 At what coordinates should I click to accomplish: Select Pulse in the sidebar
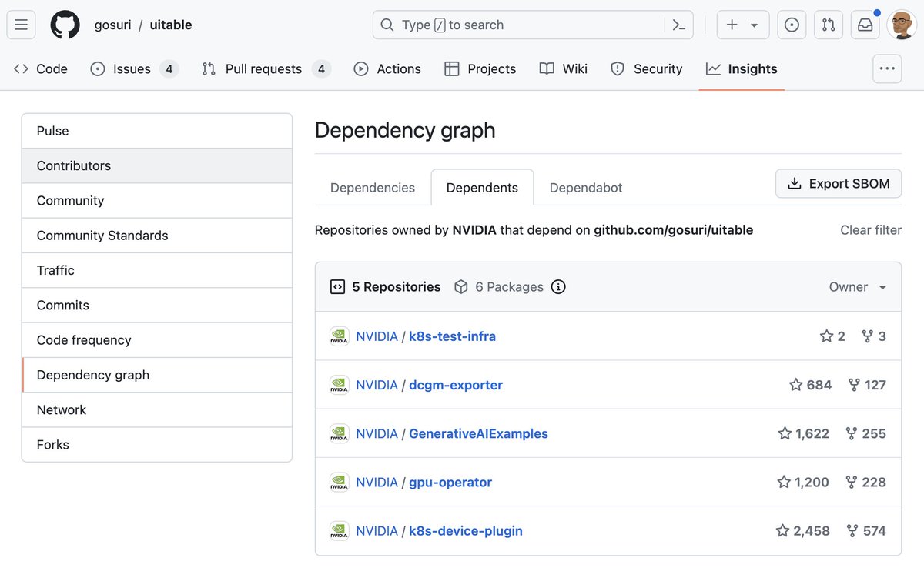(x=157, y=131)
